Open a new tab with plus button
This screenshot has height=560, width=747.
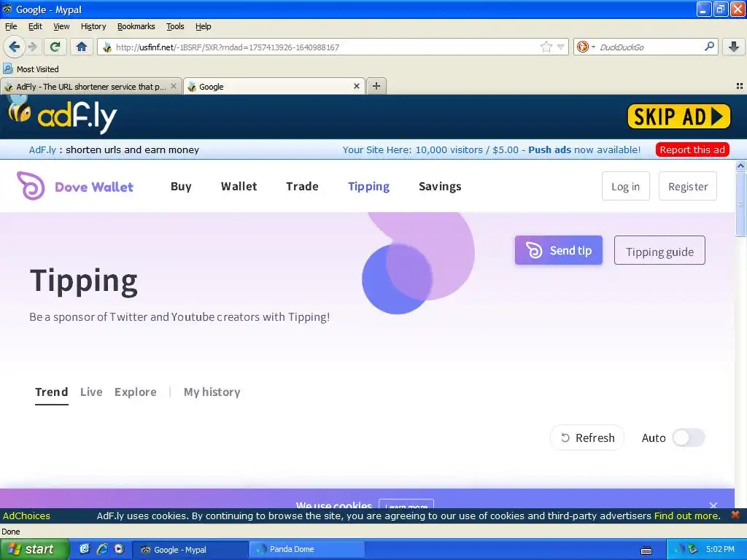pyautogui.click(x=376, y=86)
